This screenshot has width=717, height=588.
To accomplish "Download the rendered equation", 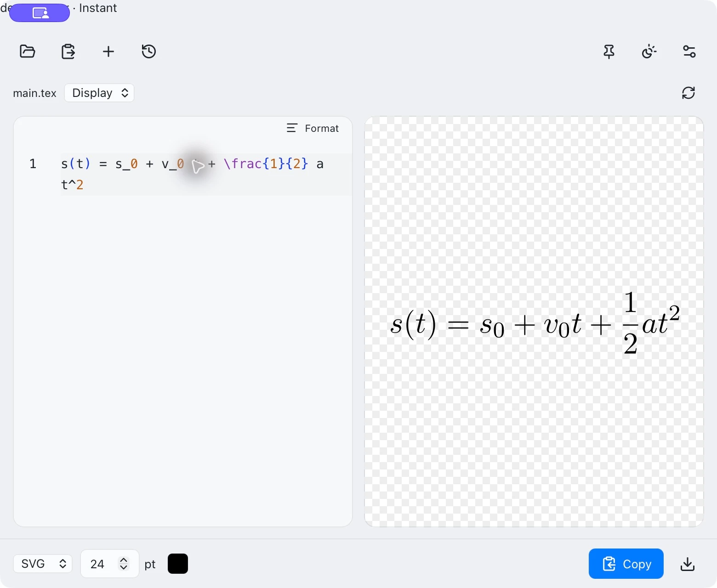I will tap(688, 564).
